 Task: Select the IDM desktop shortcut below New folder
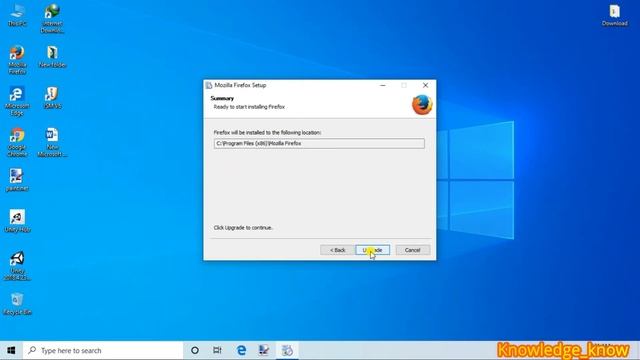pyautogui.click(x=52, y=98)
